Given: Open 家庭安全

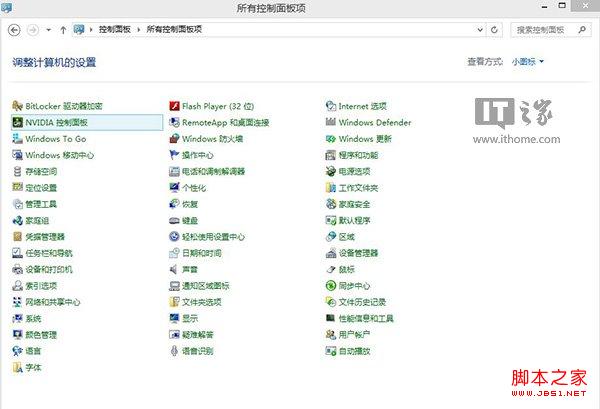Looking at the screenshot, I should pos(348,204).
